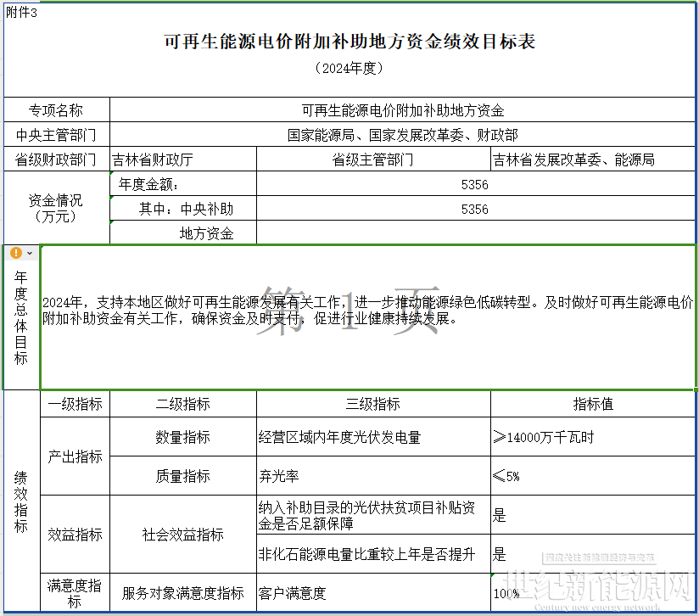Select the 服务对象满意度指标 cell
Viewport: 699px width, 616px height.
(183, 592)
